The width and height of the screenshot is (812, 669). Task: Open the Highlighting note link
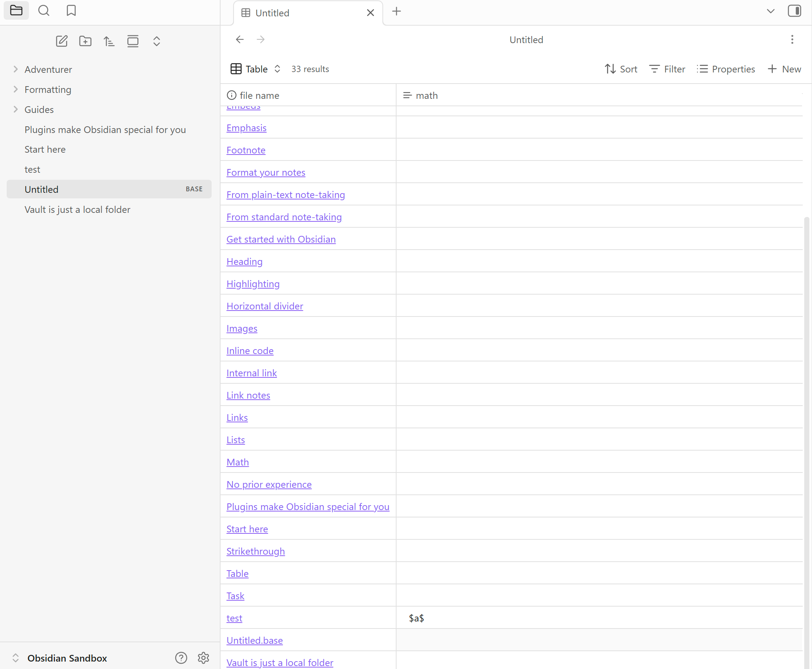coord(253,284)
